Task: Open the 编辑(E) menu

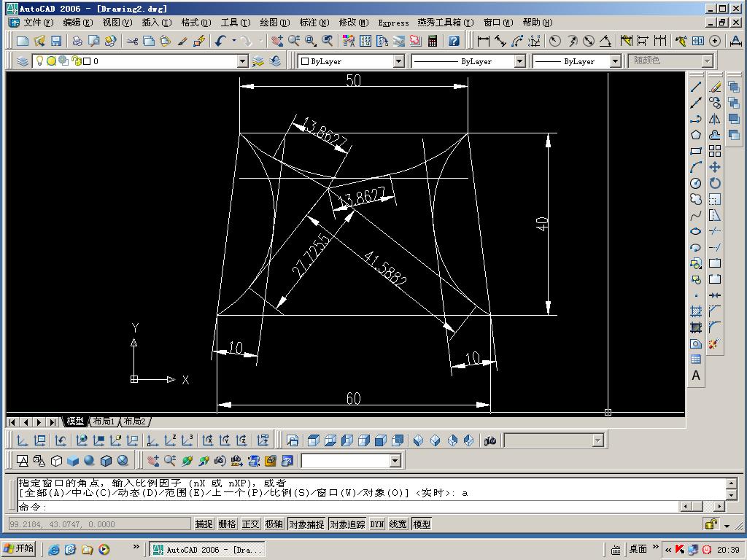Action: point(78,23)
